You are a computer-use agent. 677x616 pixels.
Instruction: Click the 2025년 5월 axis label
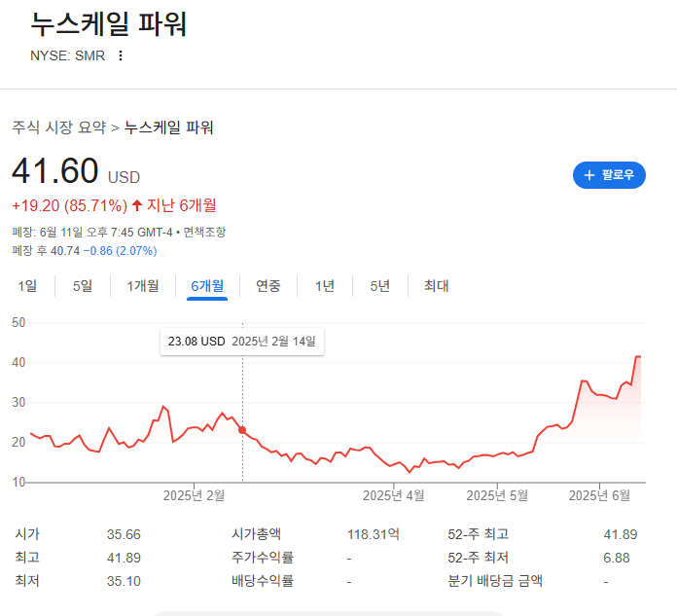[497, 495]
